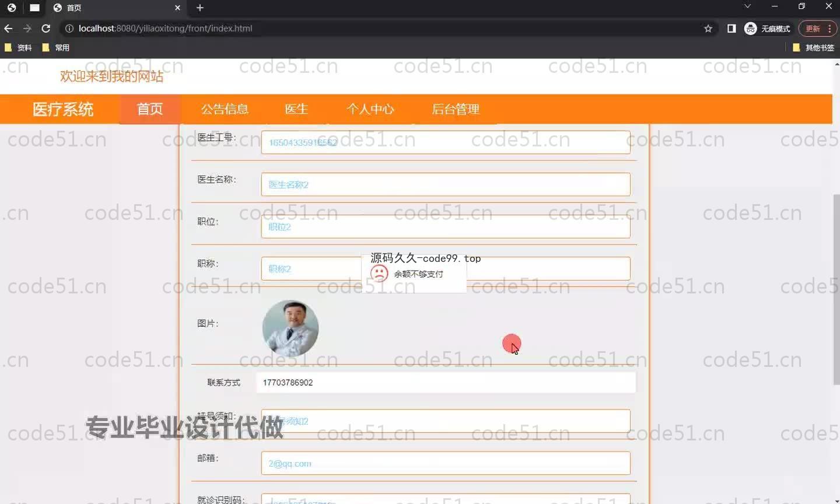Click the 挂号须知 input field
This screenshot has width=840, height=504.
446,421
